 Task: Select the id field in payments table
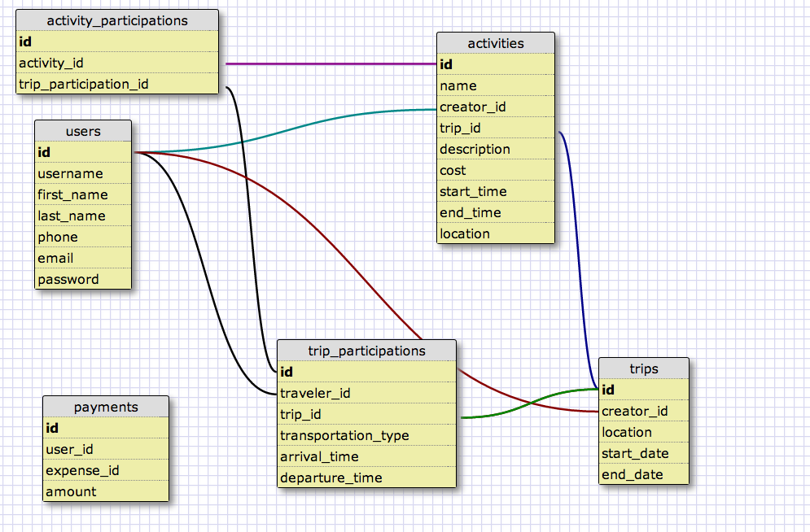pyautogui.click(x=106, y=428)
